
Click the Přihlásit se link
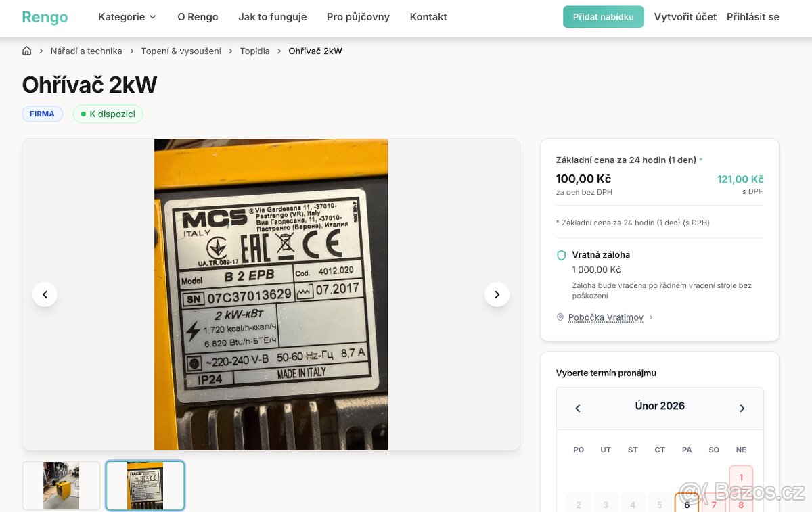pos(752,17)
